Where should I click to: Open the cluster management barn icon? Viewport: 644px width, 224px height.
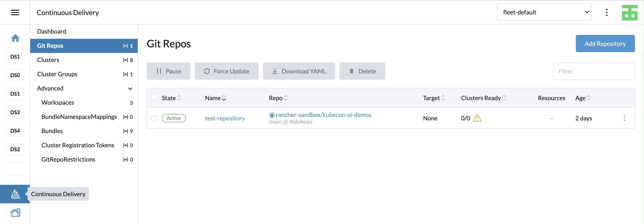click(x=15, y=213)
